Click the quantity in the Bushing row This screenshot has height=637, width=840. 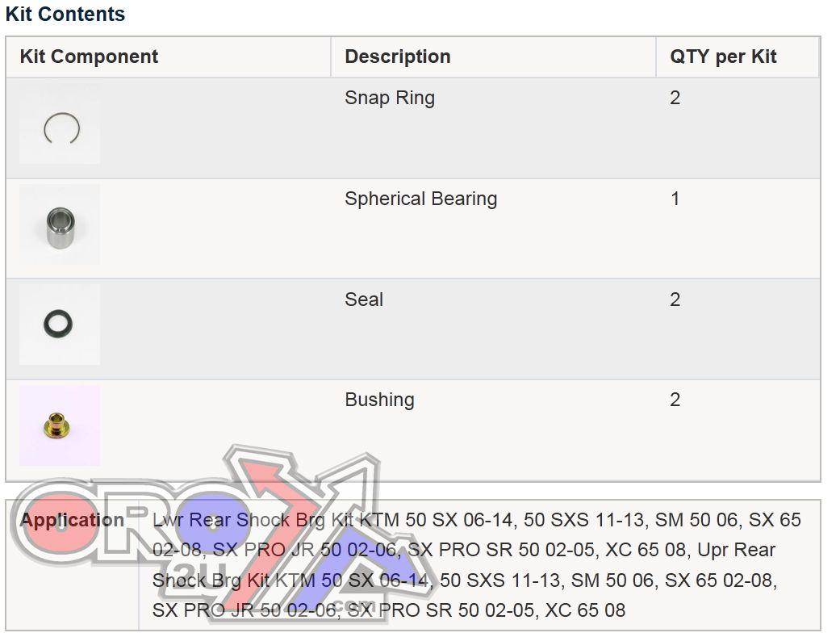tap(675, 400)
